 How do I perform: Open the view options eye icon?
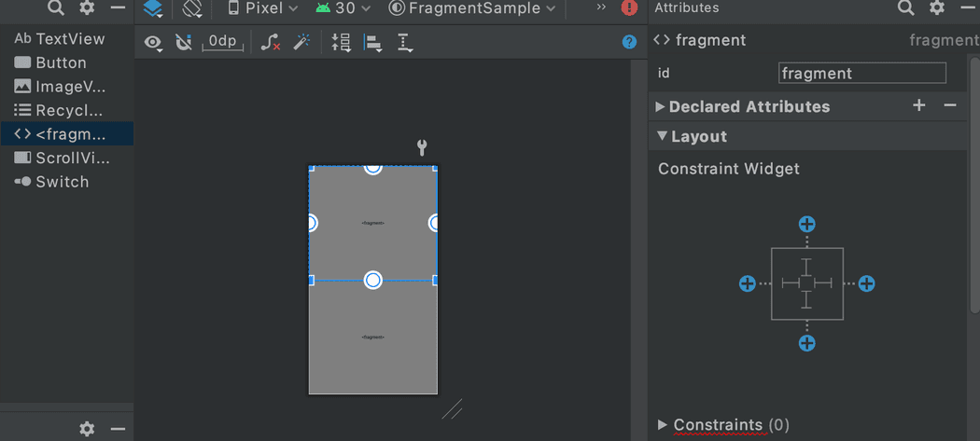[x=153, y=43]
